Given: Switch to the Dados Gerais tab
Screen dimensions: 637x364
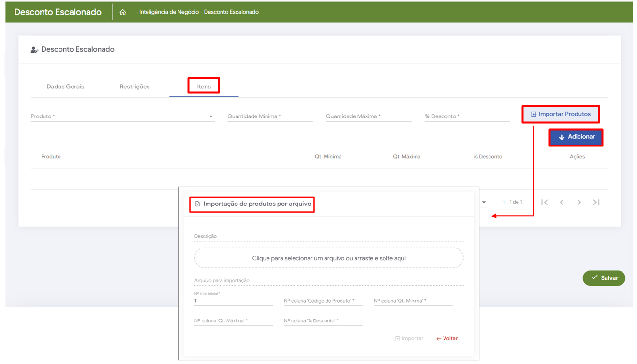Looking at the screenshot, I should (x=65, y=87).
